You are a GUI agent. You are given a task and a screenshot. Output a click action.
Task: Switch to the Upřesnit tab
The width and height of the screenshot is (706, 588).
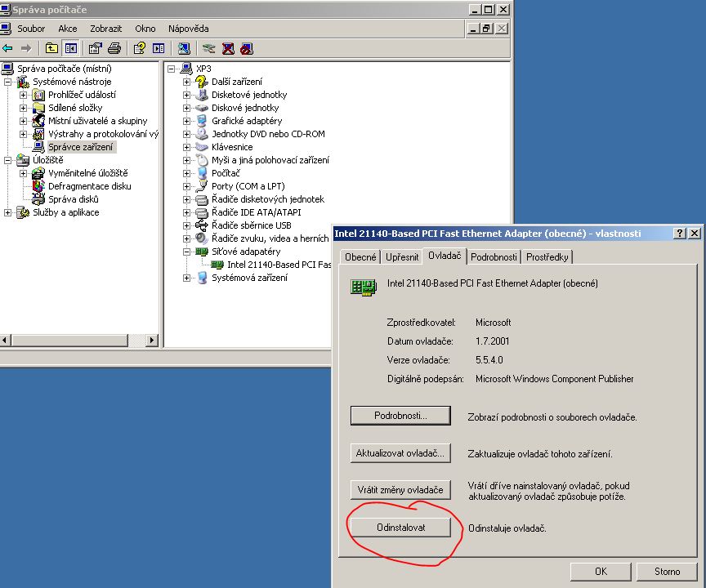(x=402, y=257)
